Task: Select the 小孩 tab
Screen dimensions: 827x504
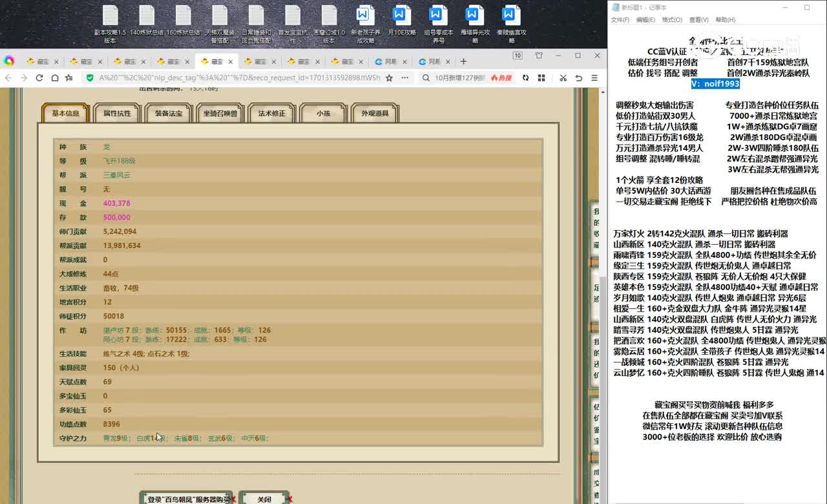Action: point(323,113)
